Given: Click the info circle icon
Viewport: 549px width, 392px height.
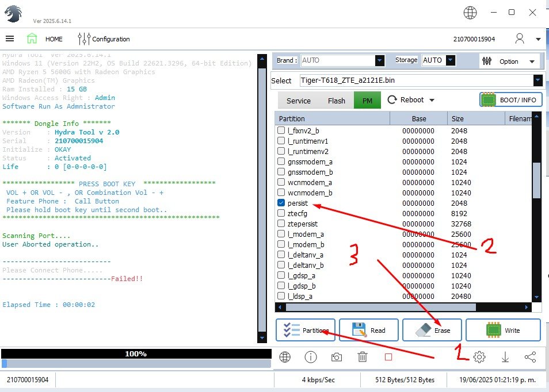Looking at the screenshot, I should pyautogui.click(x=311, y=357).
